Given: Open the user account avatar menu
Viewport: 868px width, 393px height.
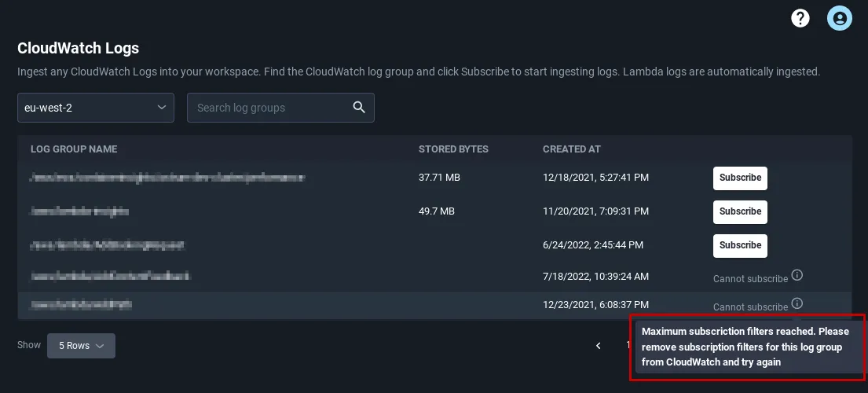Looking at the screenshot, I should [839, 18].
